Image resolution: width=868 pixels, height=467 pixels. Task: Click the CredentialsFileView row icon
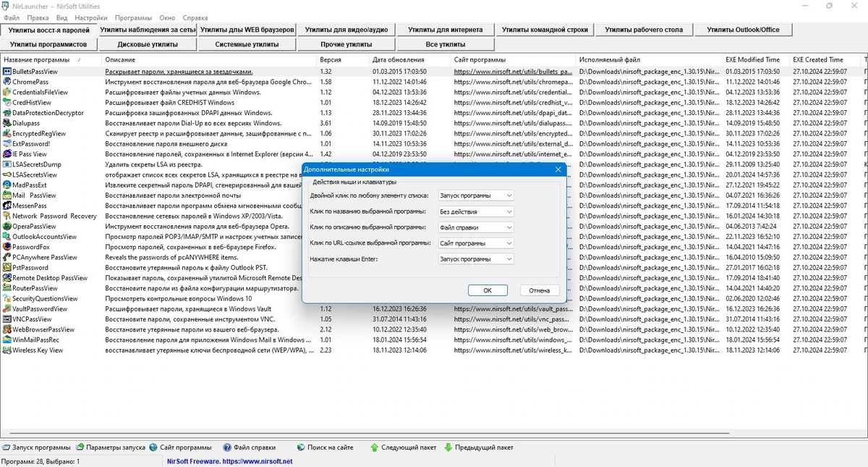(7, 92)
